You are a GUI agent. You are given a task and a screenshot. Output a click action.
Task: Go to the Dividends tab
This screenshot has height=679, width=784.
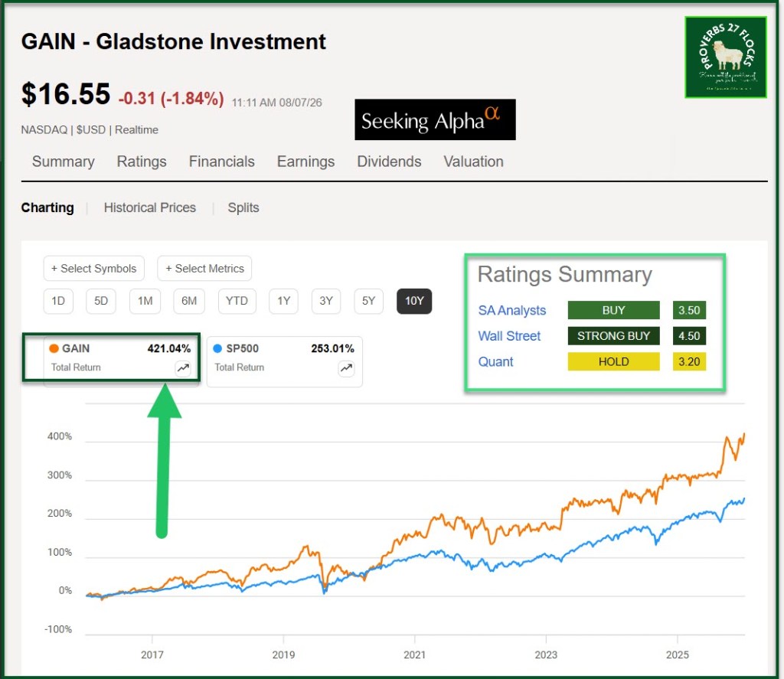pyautogui.click(x=389, y=162)
